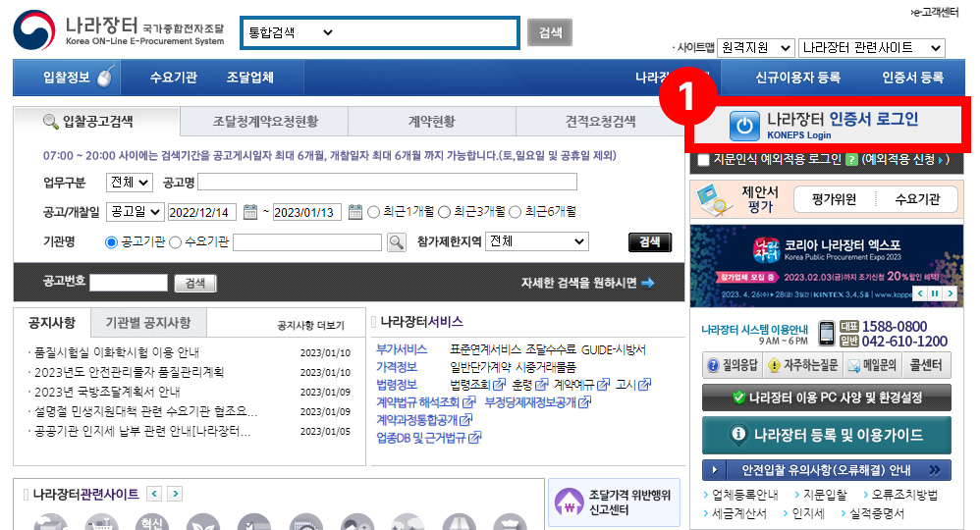Show previous item in 나라장터관련사이트 carousel
Screen dimensions: 980x530
(x=154, y=494)
